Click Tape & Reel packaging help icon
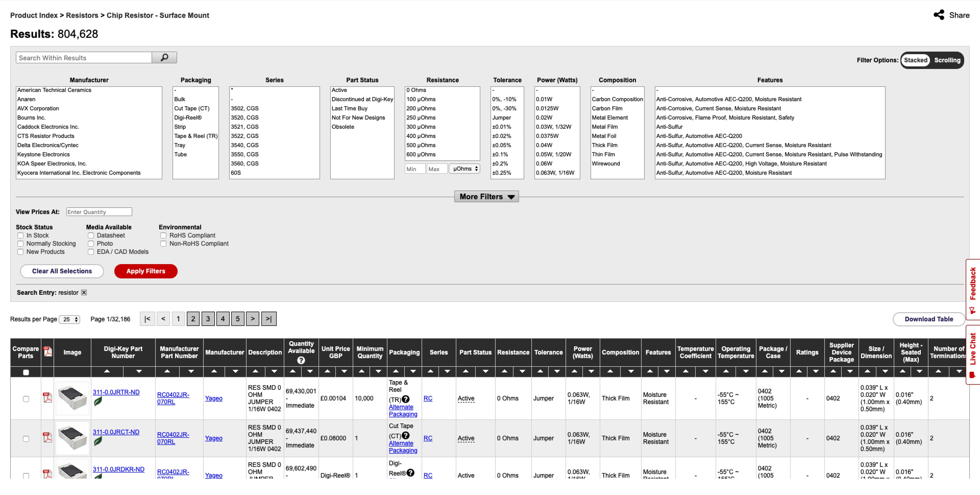This screenshot has height=495, width=980. pos(406,399)
